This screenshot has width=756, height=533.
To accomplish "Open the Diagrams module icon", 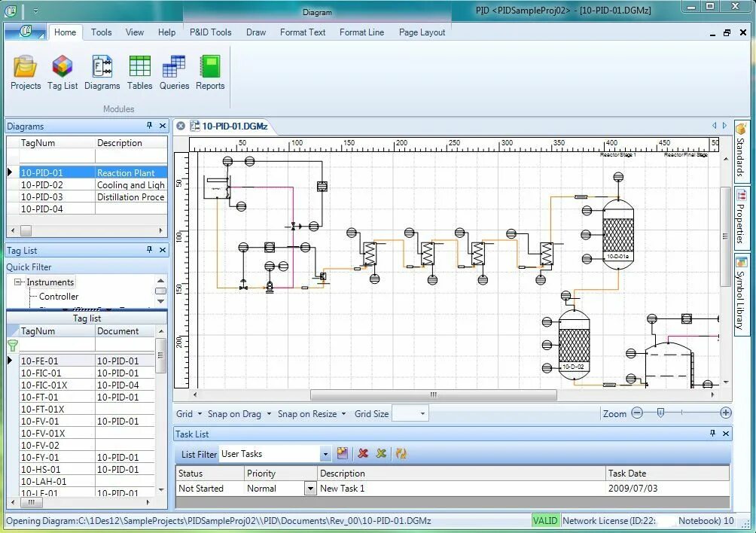I will point(102,72).
